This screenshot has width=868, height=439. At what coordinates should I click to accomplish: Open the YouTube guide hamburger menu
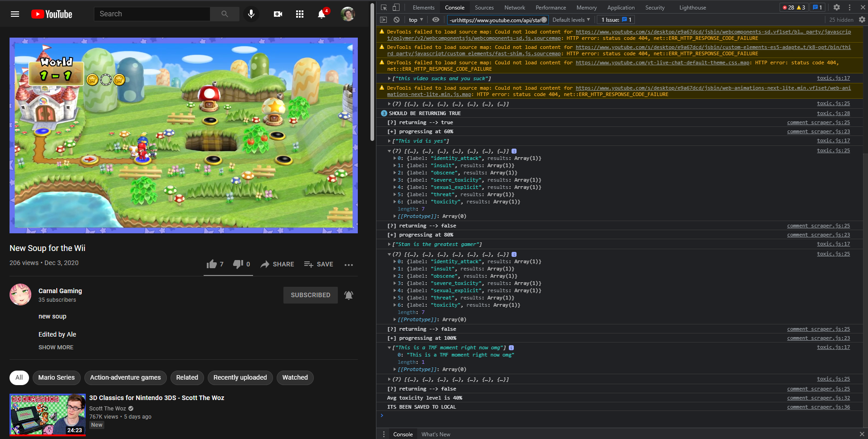tap(15, 14)
